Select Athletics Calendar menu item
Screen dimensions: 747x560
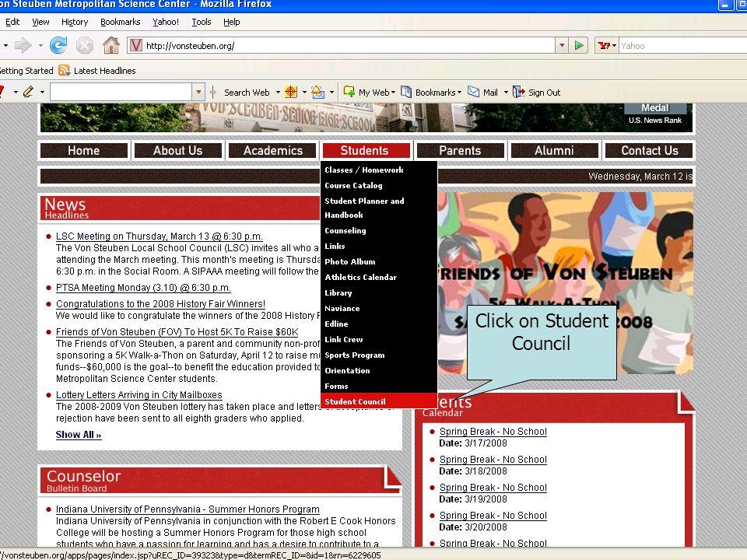[x=379, y=277]
